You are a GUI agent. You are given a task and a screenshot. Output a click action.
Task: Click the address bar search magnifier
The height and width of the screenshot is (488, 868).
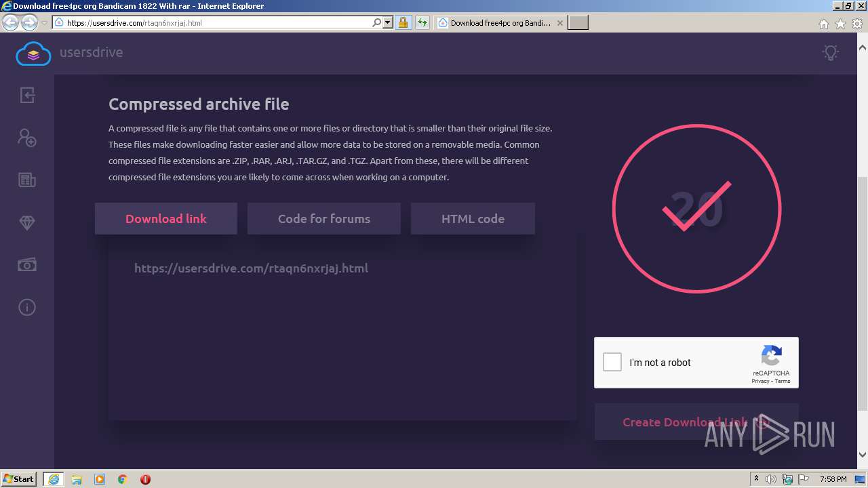tap(377, 22)
